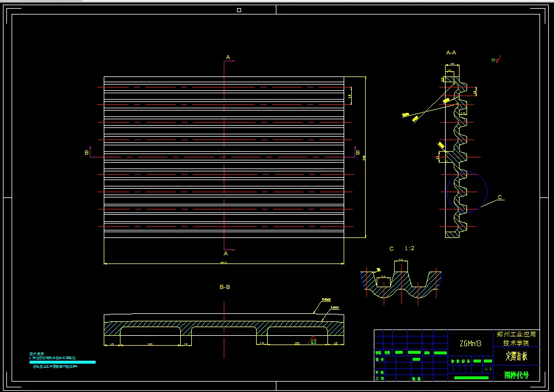Click the C leader label beside the blue circle
The height and width of the screenshot is (392, 554).
500,197
